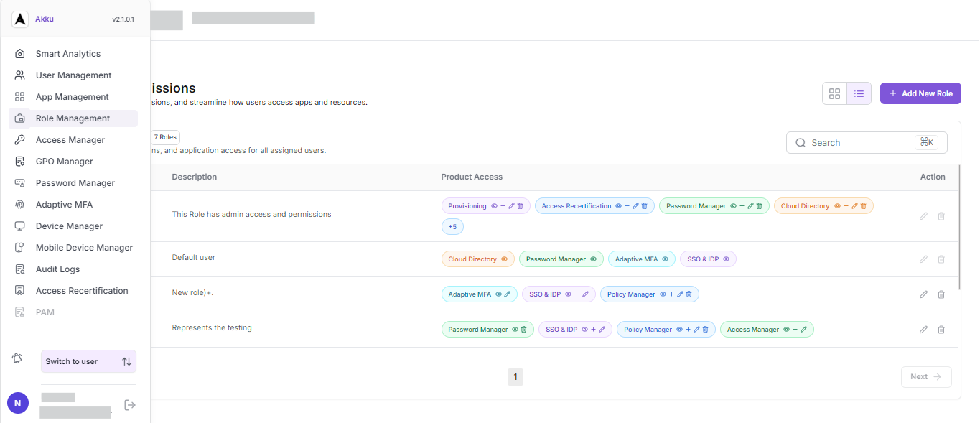Viewport: 980px width, 423px height.
Task: Edit the 'Represents the testing' role with the pencil
Action: pyautogui.click(x=923, y=329)
